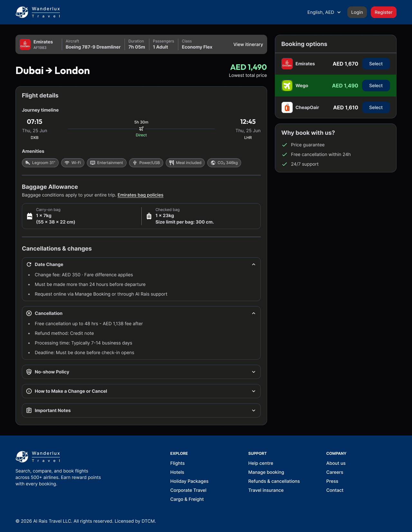Click the CO₂ globe icon
Image resolution: width=412 pixels, height=532 pixels.
(x=213, y=163)
